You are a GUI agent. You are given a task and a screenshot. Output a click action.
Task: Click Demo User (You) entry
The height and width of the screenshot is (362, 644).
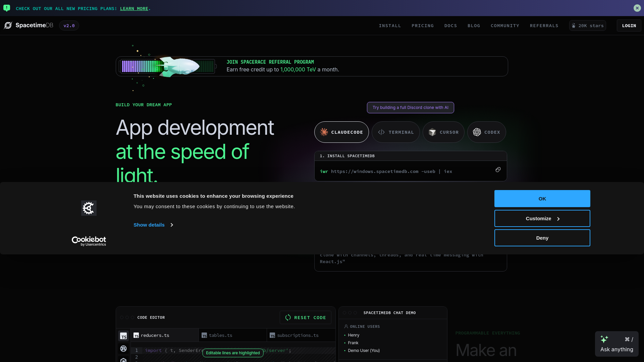coord(364,351)
